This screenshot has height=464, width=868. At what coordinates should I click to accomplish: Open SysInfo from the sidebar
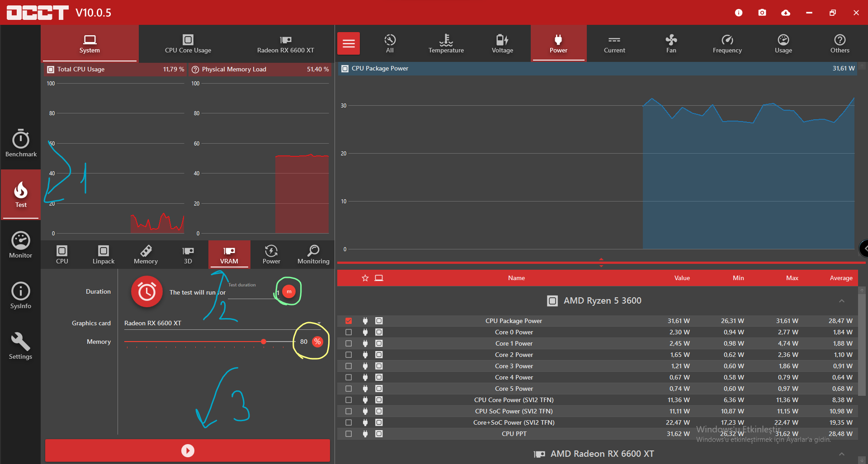(x=21, y=295)
